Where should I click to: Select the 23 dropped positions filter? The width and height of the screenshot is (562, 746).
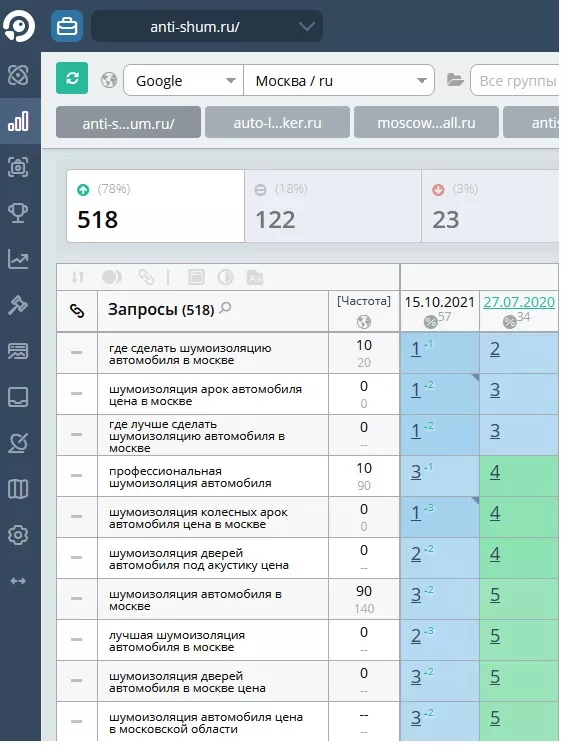point(490,206)
